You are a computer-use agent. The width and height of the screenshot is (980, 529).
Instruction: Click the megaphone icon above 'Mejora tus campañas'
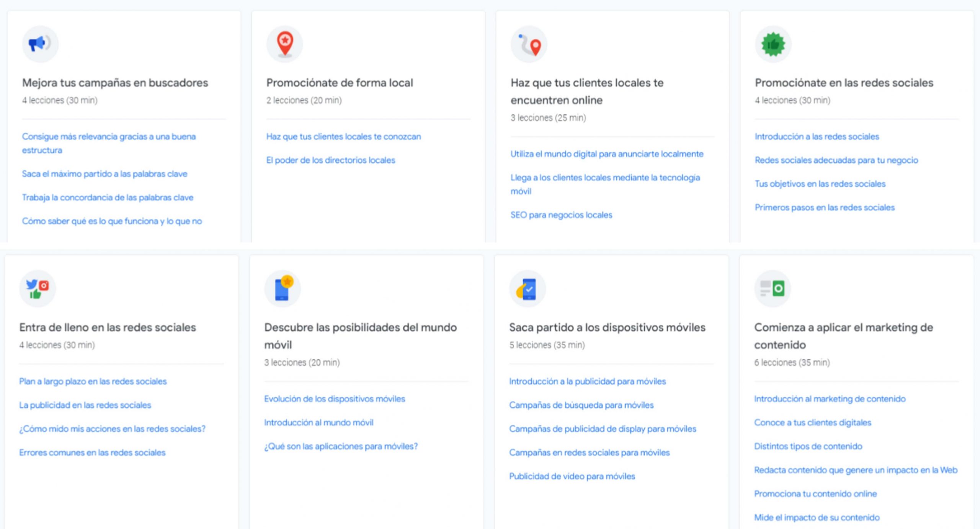40,43
